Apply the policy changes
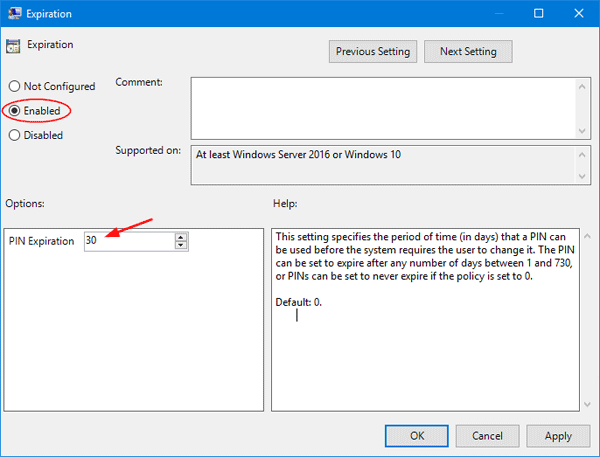Viewport: 600px width, 457px height. coord(557,435)
